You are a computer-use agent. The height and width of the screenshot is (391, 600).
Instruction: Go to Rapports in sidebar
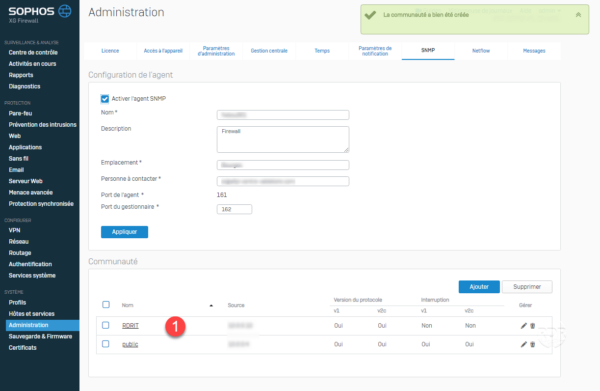point(21,75)
